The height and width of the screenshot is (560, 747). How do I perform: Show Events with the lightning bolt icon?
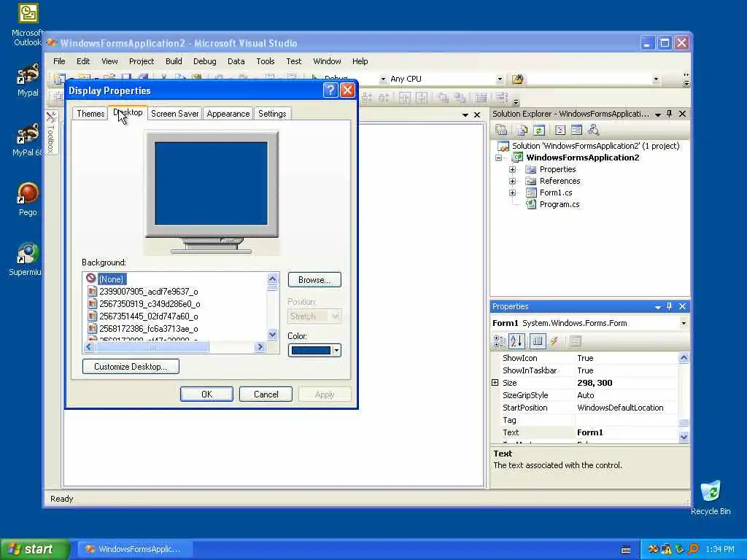pos(554,341)
